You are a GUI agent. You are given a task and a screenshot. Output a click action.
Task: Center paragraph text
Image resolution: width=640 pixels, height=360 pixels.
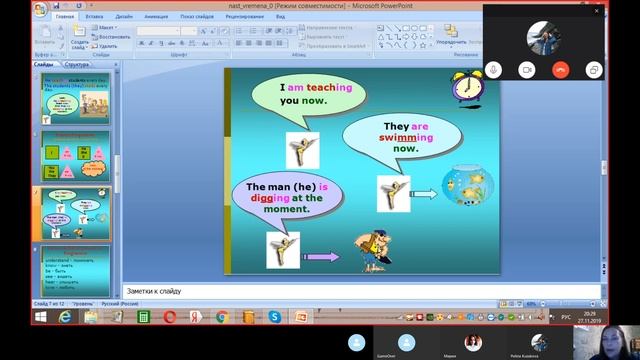click(x=249, y=43)
